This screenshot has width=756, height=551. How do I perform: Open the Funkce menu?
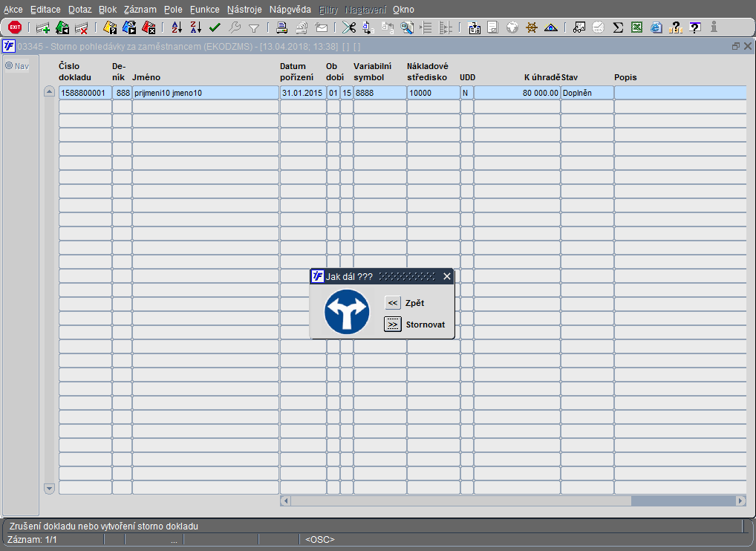pos(204,10)
